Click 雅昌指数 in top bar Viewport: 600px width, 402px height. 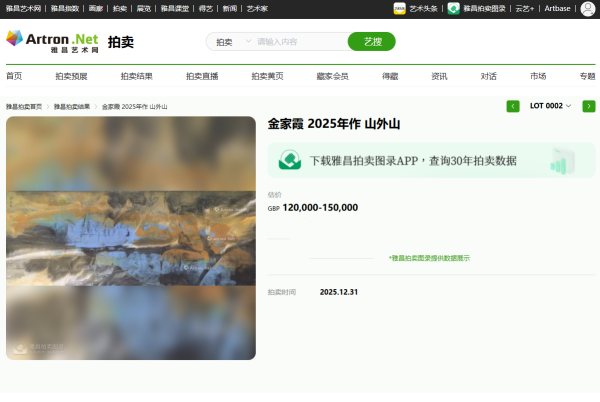(65, 8)
